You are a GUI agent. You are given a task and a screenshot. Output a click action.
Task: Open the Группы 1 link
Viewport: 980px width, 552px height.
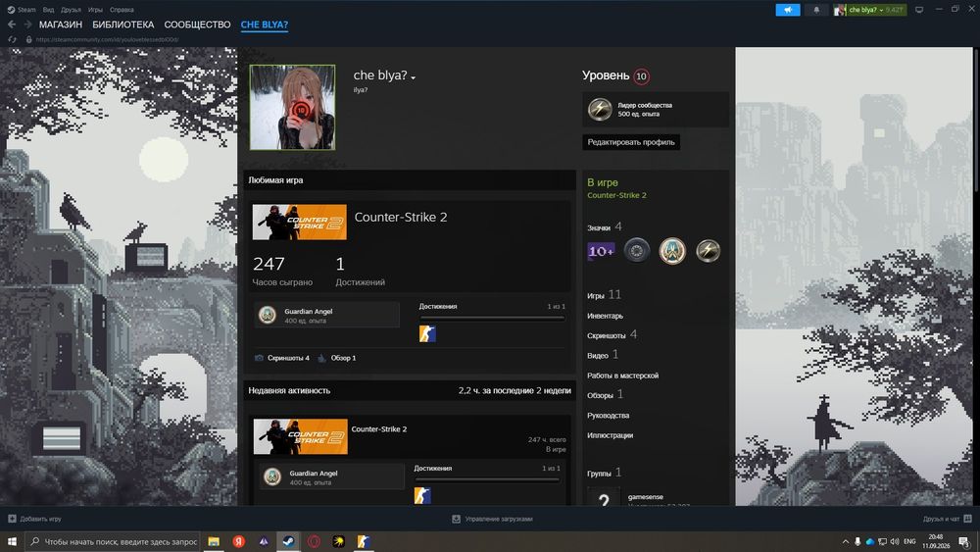click(x=604, y=473)
